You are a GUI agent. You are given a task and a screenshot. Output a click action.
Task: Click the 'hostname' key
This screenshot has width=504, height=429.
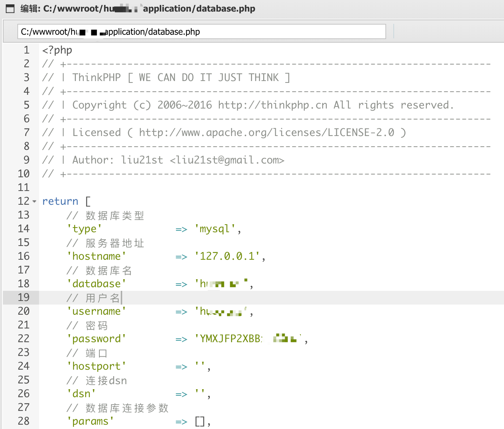[x=97, y=256]
